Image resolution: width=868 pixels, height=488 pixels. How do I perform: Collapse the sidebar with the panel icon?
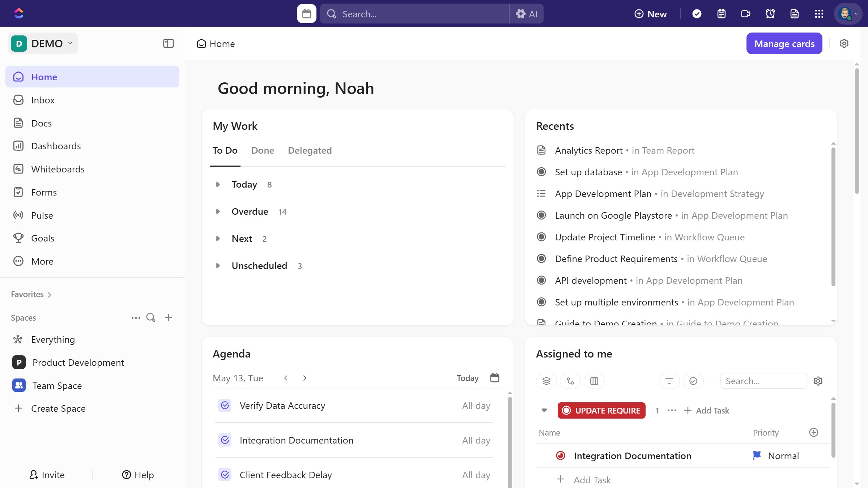click(x=168, y=43)
